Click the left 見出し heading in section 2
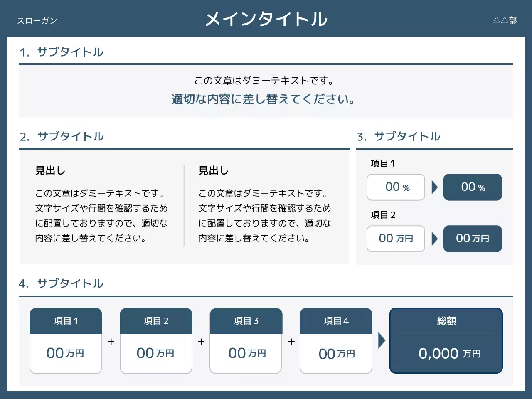 50,170
